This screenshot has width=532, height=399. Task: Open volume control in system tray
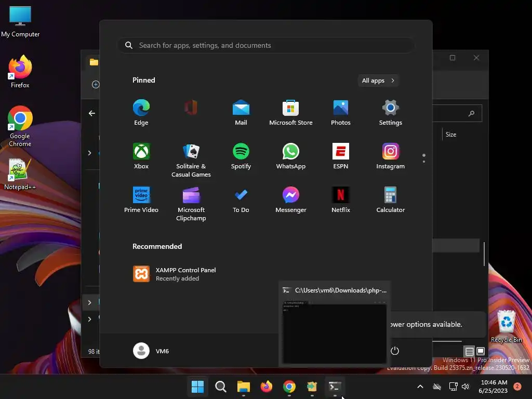[x=465, y=387]
